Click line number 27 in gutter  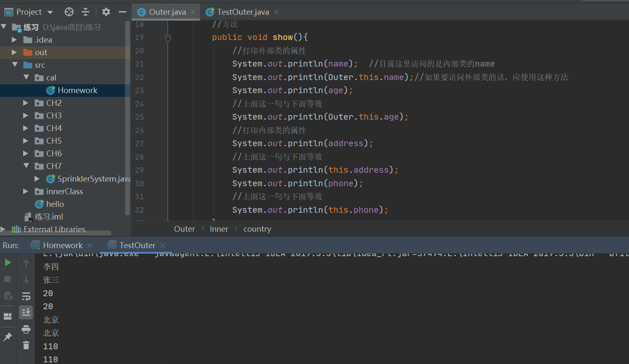139,144
